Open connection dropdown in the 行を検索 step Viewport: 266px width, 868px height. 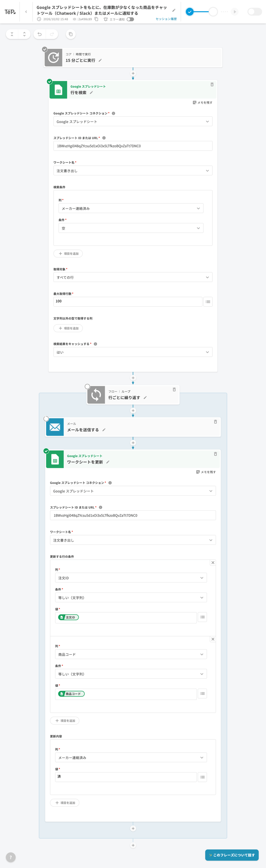pyautogui.click(x=133, y=122)
